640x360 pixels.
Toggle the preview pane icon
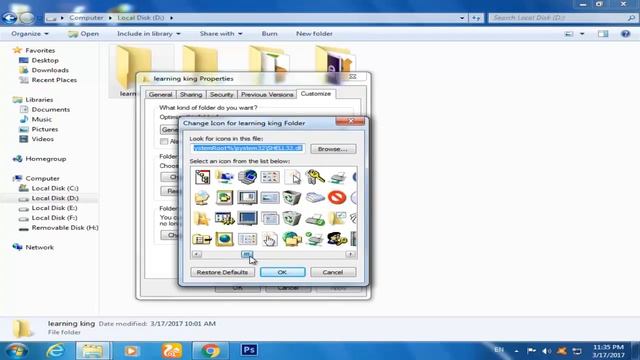click(603, 34)
